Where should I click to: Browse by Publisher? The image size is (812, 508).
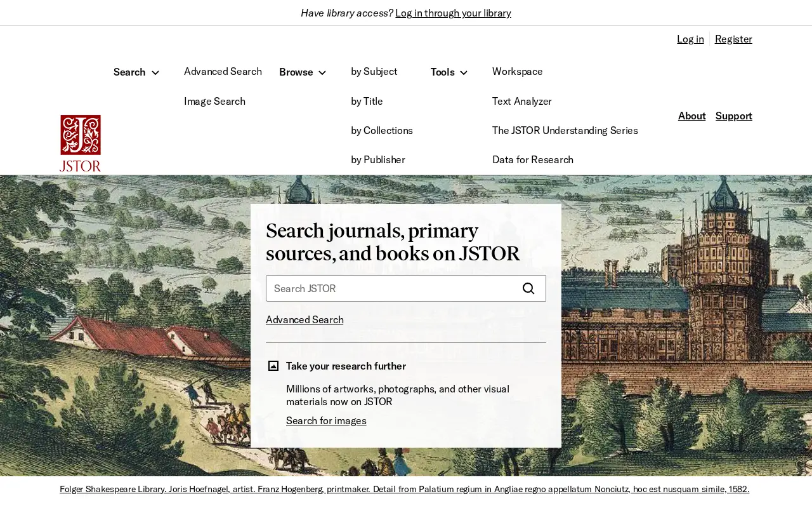(x=378, y=159)
